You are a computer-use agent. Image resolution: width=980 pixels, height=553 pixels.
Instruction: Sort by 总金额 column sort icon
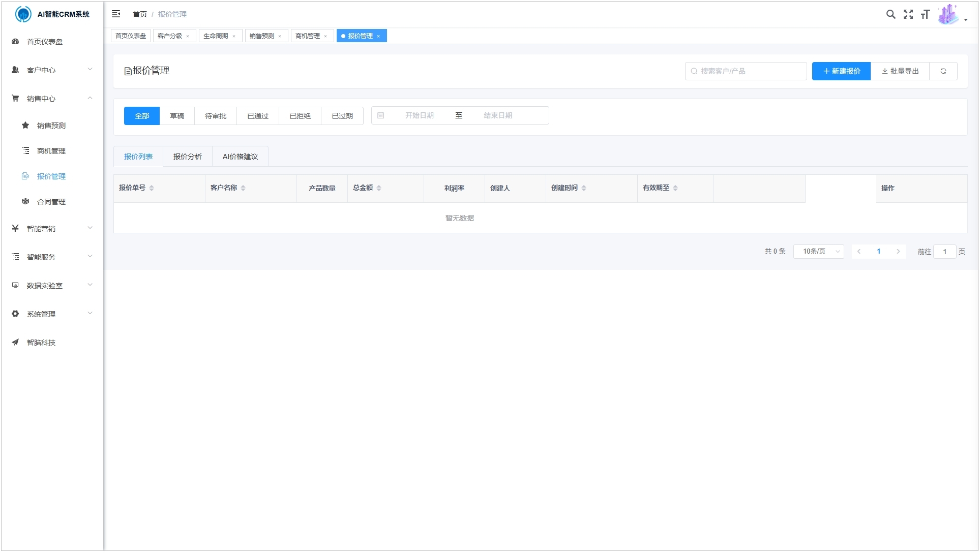(379, 188)
